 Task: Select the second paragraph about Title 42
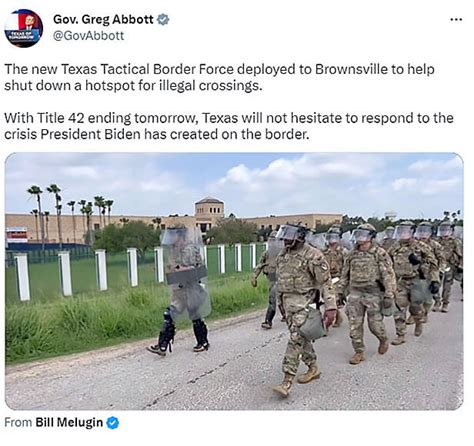pyautogui.click(x=229, y=126)
